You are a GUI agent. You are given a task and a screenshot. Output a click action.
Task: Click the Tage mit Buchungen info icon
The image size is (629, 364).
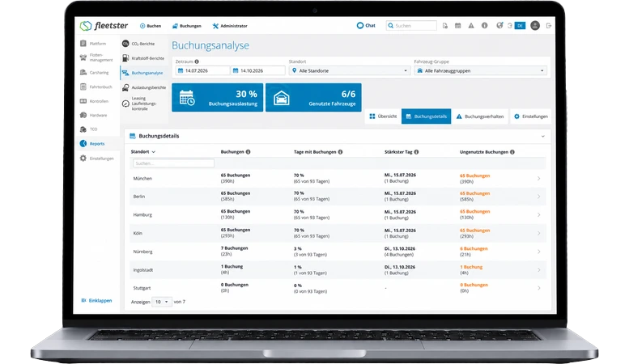tap(340, 152)
